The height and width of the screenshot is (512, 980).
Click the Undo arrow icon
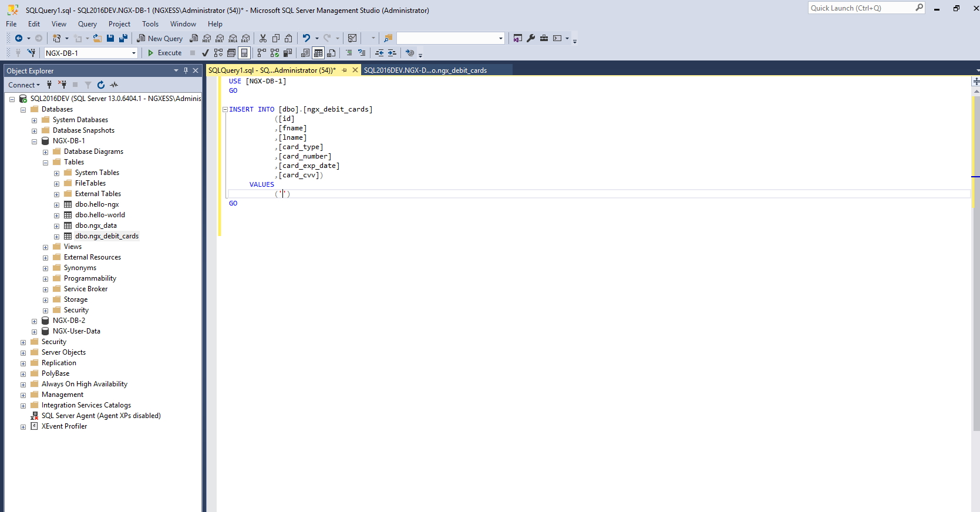[x=306, y=38]
